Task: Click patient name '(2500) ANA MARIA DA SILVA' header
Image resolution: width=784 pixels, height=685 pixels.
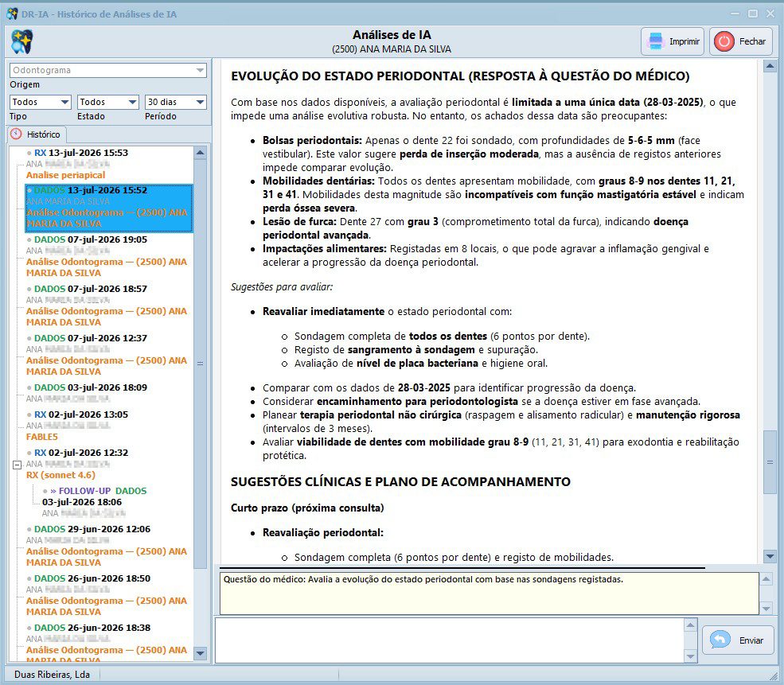Action: point(392,49)
